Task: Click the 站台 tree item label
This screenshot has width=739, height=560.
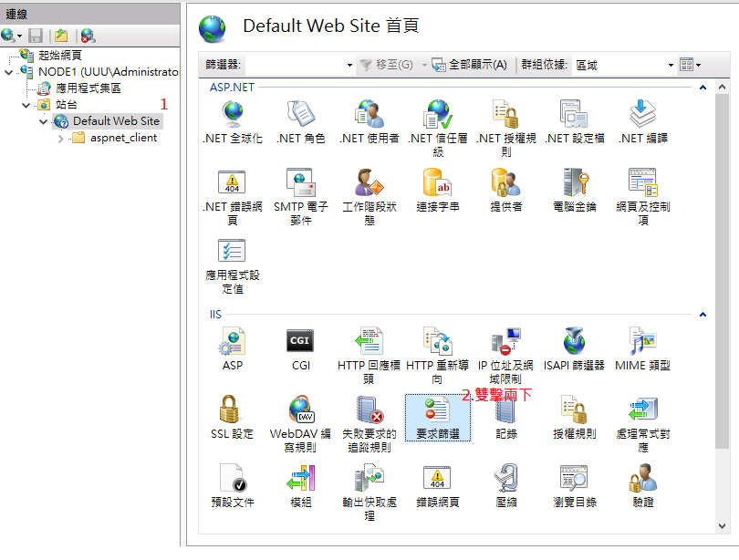Action: tap(66, 105)
